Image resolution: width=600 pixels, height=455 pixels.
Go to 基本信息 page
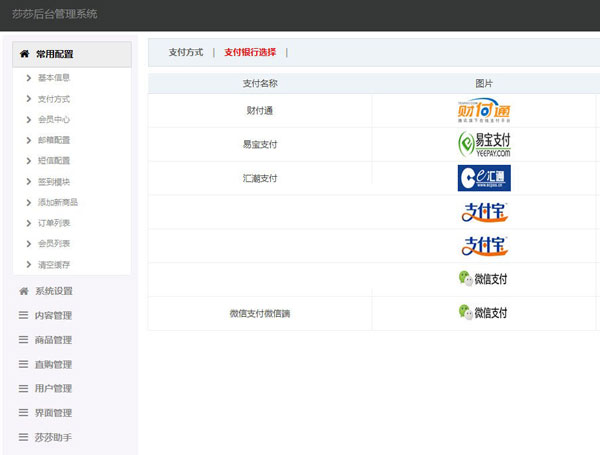pos(54,78)
